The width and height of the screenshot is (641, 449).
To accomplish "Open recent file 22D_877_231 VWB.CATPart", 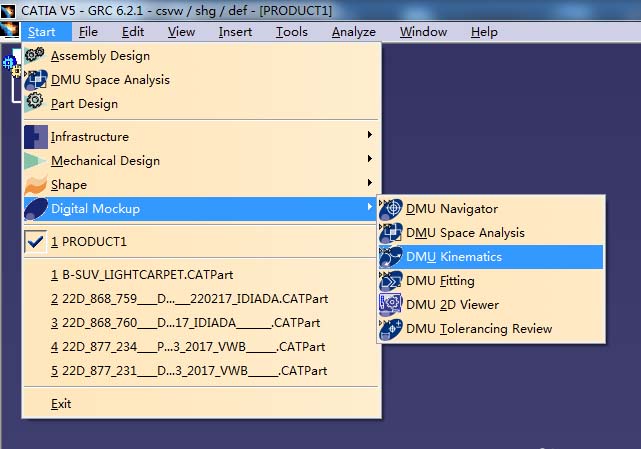I will click(200, 371).
